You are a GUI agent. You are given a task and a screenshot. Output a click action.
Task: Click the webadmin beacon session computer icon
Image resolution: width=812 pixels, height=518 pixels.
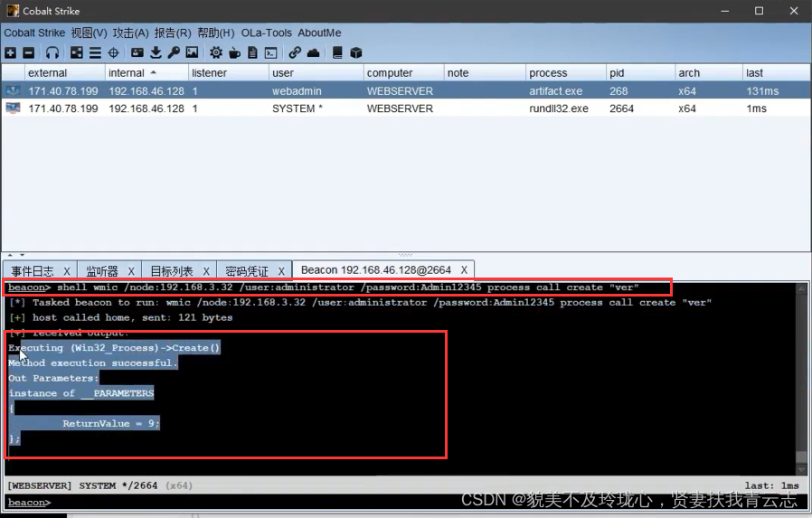pos(13,91)
